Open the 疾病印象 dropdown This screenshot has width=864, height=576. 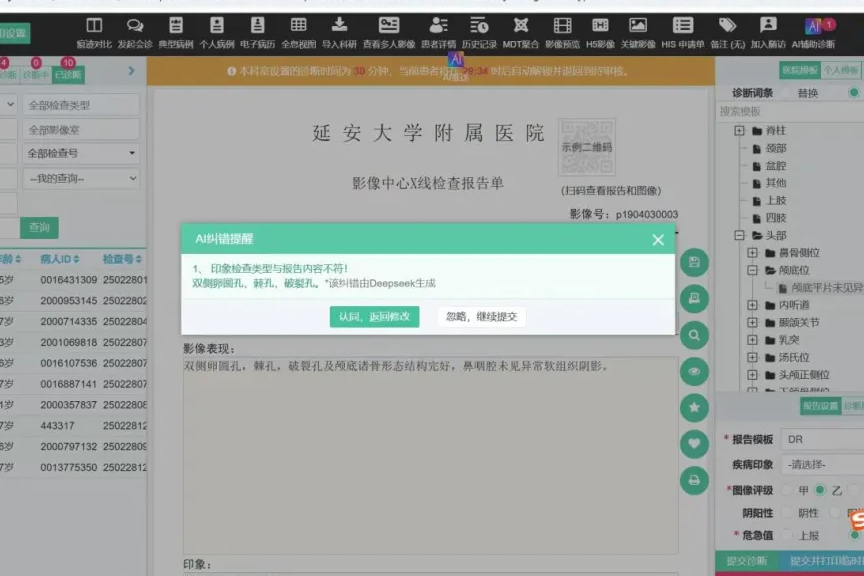click(x=822, y=465)
